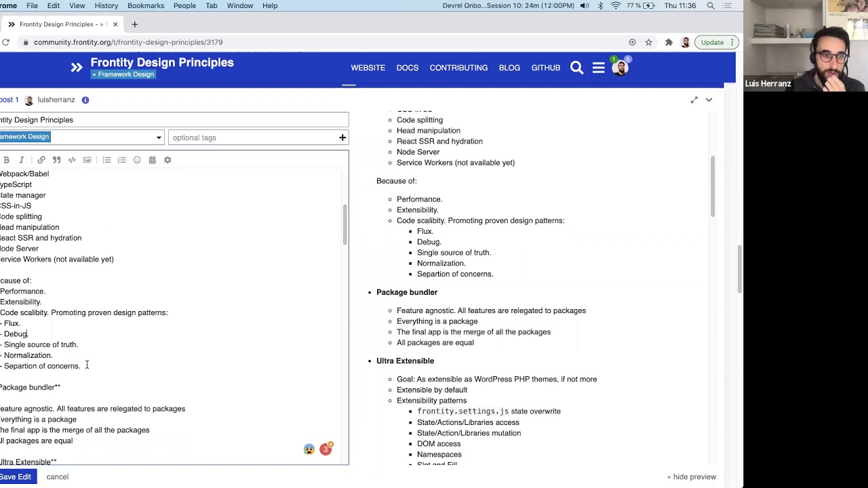Toggle italic formatting in the editor toolbar

[22, 160]
